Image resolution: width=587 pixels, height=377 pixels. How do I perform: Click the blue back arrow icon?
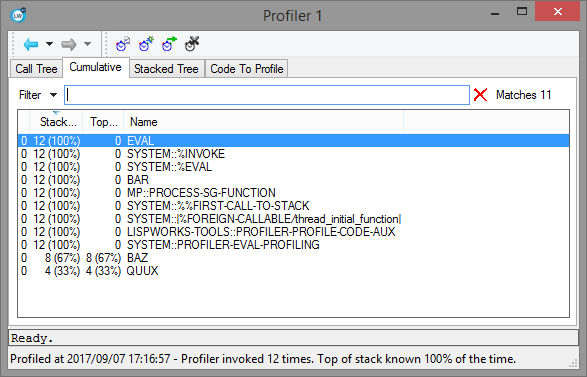coord(31,45)
